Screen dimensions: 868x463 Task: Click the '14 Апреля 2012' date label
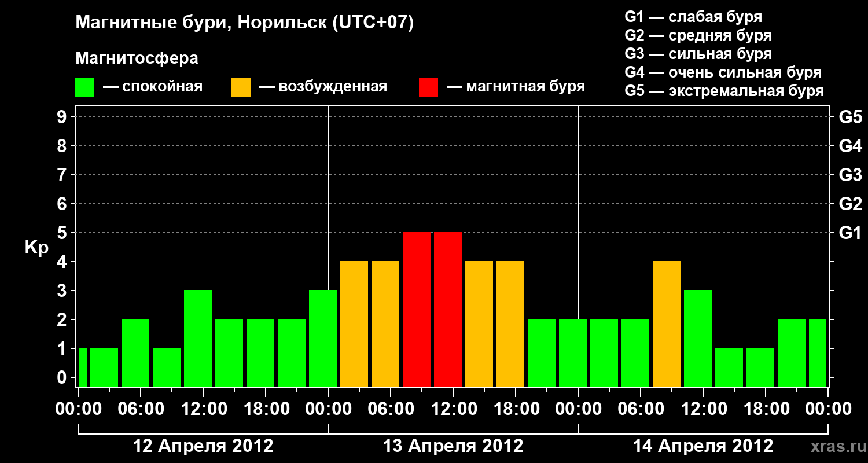(x=703, y=446)
